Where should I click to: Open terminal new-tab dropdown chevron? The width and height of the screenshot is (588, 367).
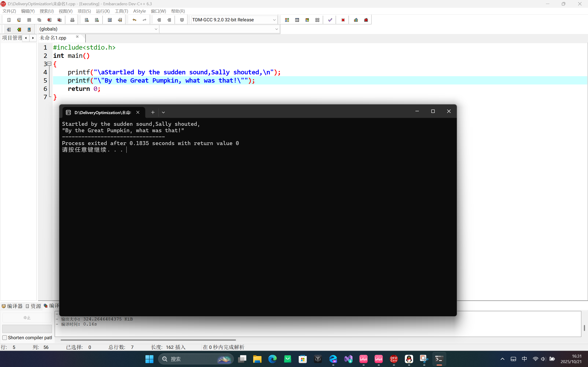(x=163, y=112)
